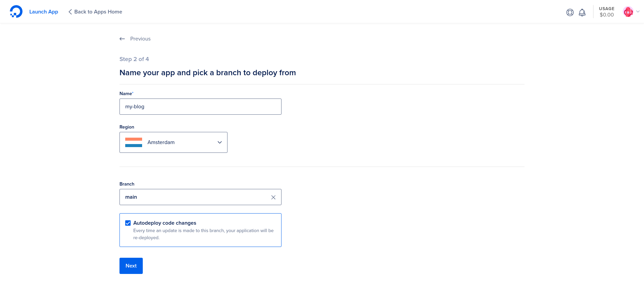Click the Amsterdam region text
This screenshot has height=307, width=644.
161,142
